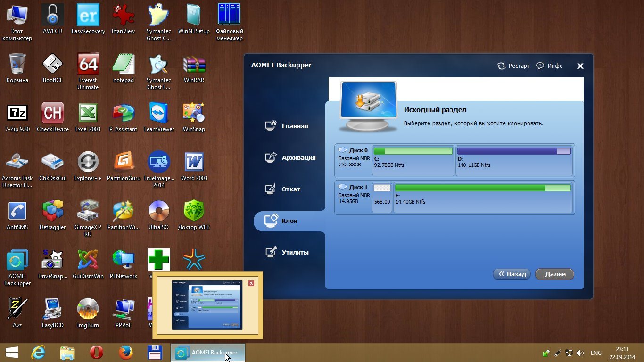644x362 pixels.
Task: Click the Назад button
Action: (x=512, y=274)
